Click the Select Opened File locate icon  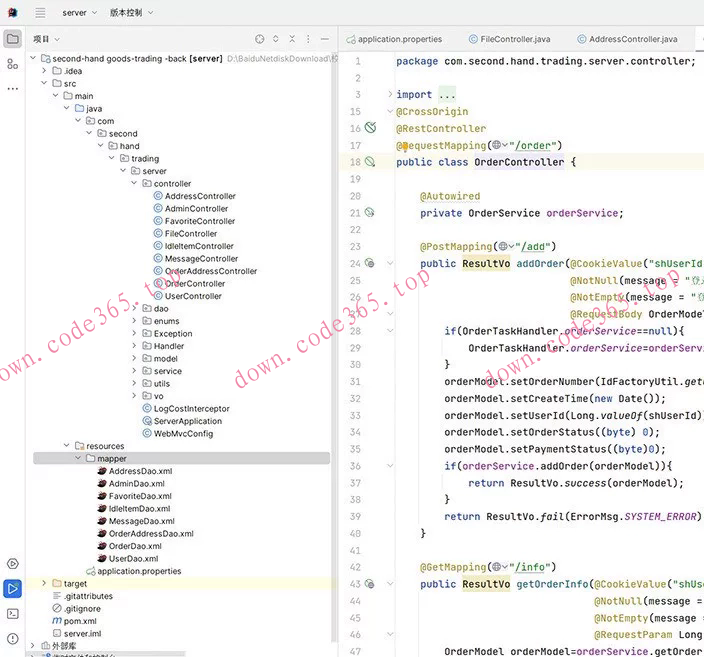tap(260, 39)
